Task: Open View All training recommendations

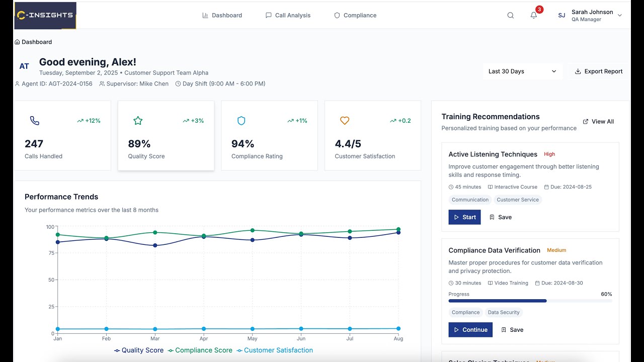Action: [598, 122]
